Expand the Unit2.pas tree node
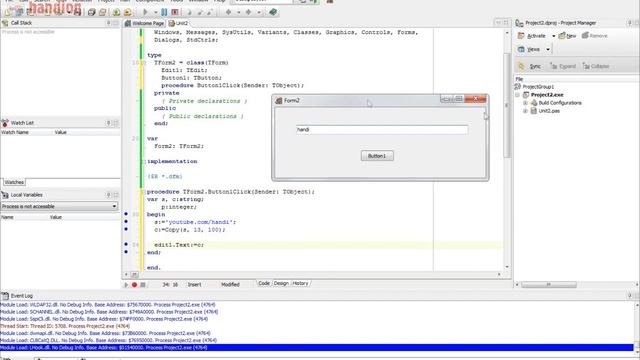Screen dimensions: 640x360 coord(526,111)
